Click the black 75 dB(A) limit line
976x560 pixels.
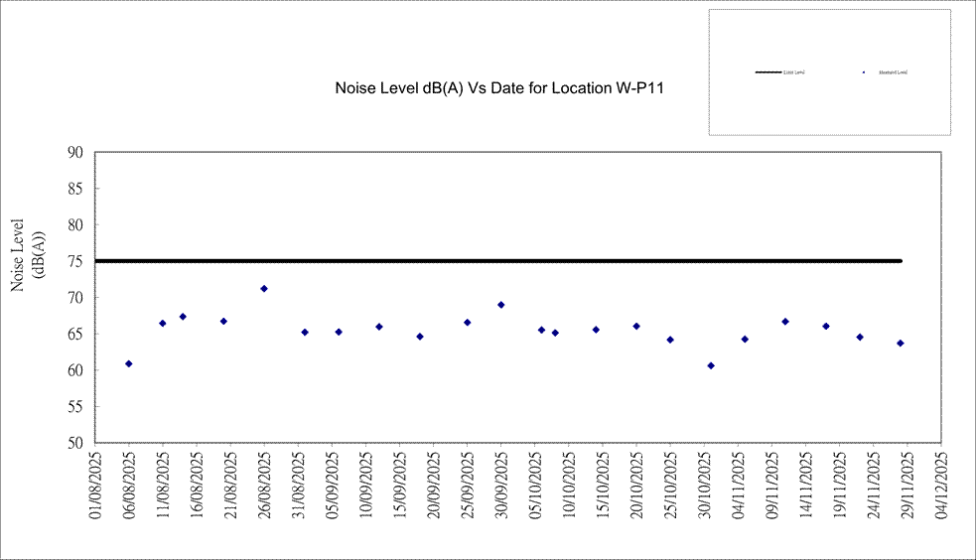point(496,261)
